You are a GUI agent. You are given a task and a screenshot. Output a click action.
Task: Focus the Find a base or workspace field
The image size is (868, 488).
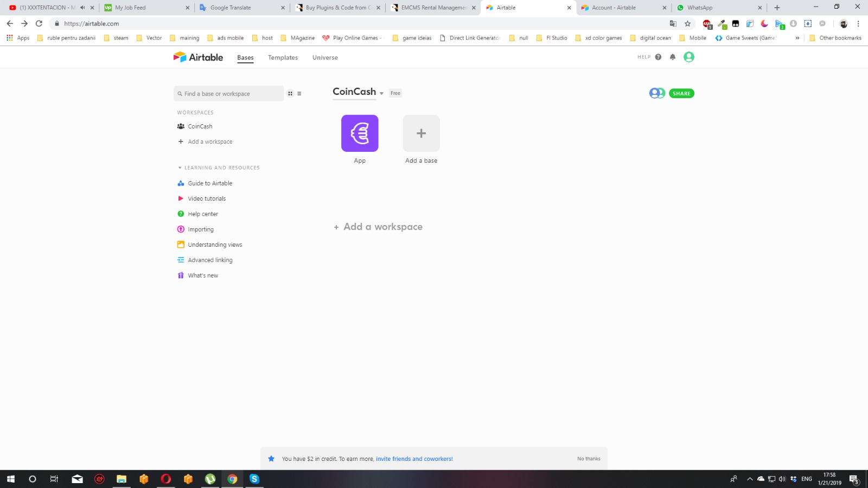228,94
